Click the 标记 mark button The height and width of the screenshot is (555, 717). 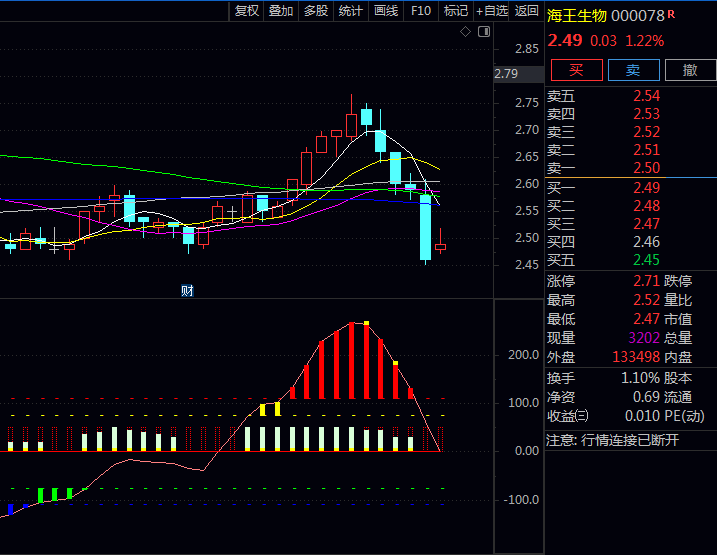point(456,11)
